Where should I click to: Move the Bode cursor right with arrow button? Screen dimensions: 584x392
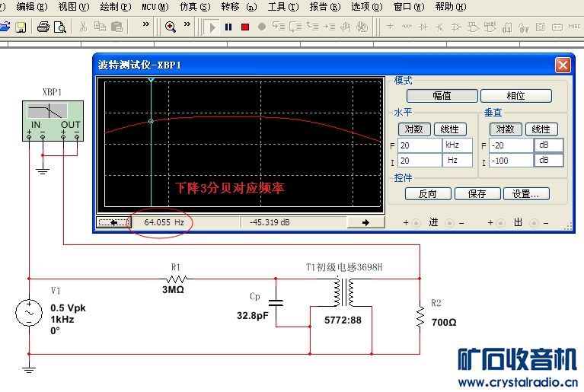click(x=365, y=222)
